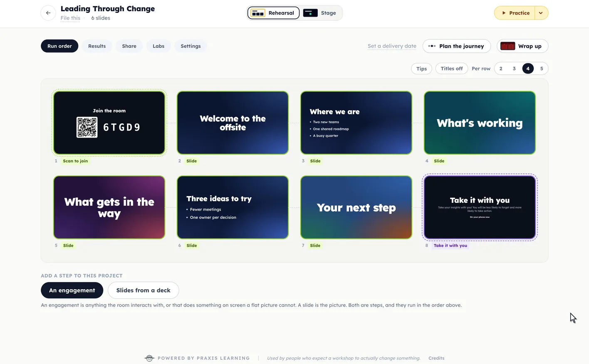Click the Slide tag under step 4

pyautogui.click(x=439, y=161)
